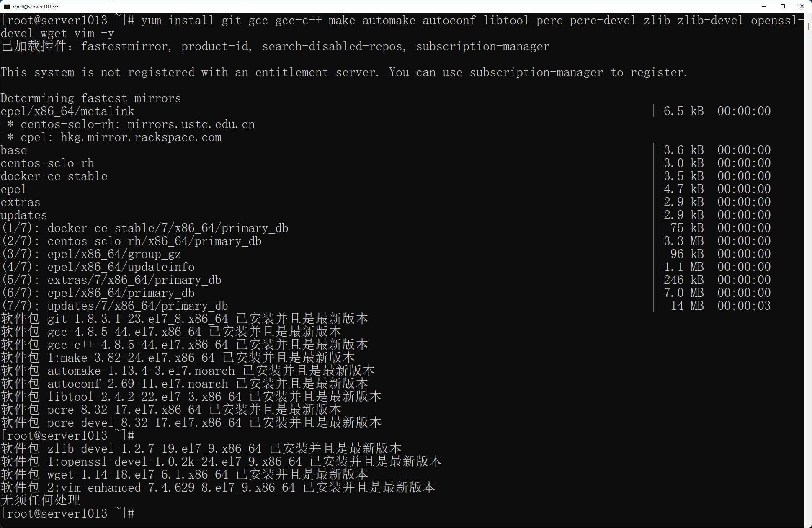Click the 'gcc-c++-4.8.5-44.el7.x86_64' package line

tap(185, 345)
